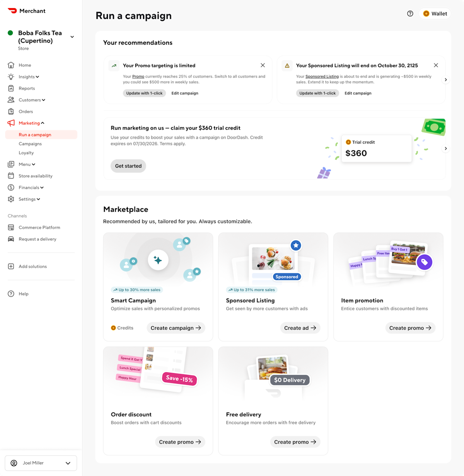
Task: Click the Home house icon in sidebar
Action: click(x=11, y=65)
